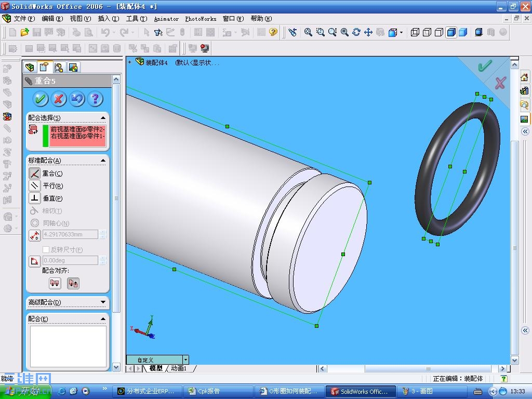Open help with the purple question mark button
Viewport: 532px width, 399px height.
[96, 99]
